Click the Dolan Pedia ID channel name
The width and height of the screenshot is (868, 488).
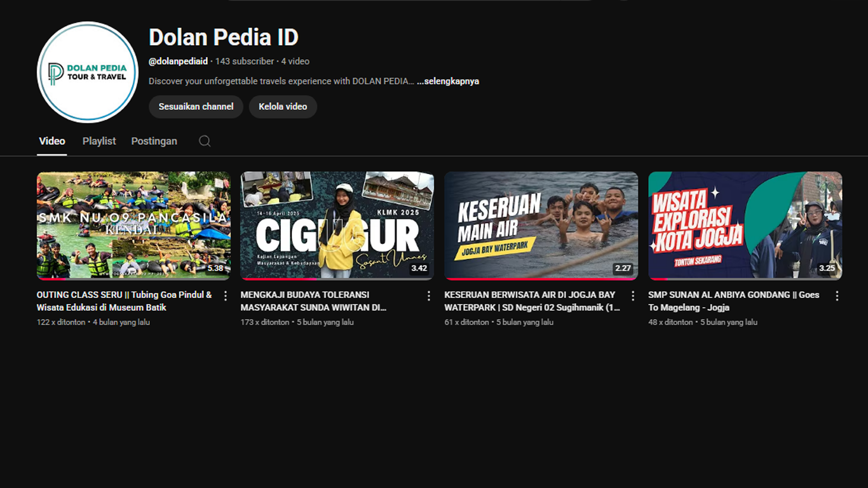pyautogui.click(x=222, y=37)
